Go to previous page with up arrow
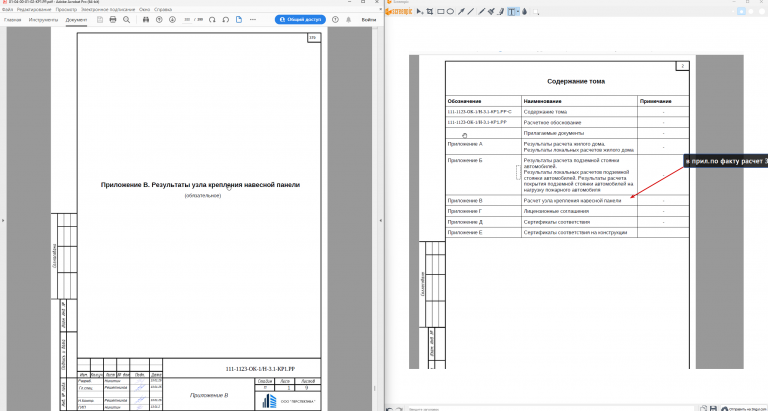This screenshot has width=768, height=411. click(x=159, y=20)
